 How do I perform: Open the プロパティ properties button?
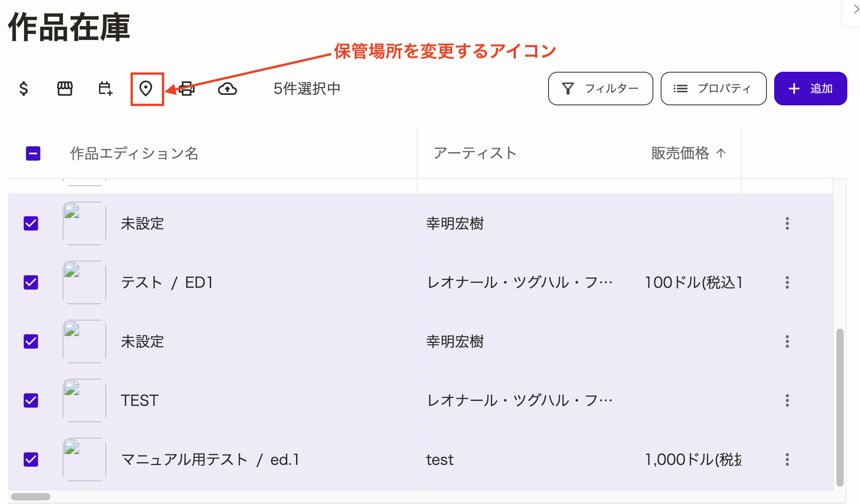point(713,89)
